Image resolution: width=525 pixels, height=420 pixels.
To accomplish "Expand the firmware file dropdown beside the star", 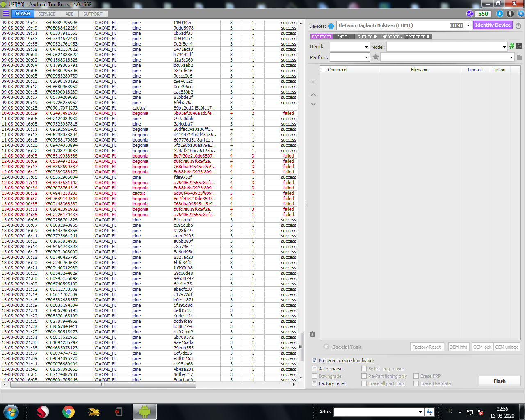I will pyautogui.click(x=511, y=57).
